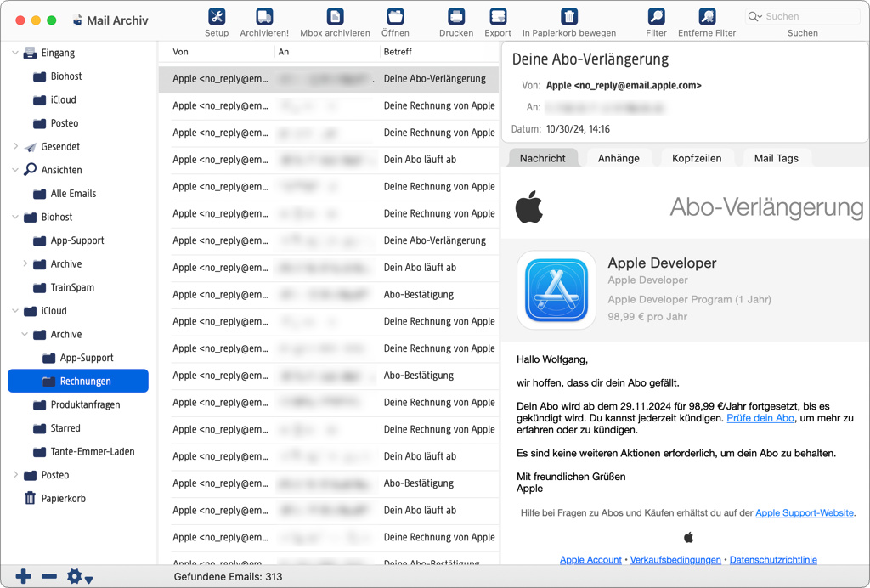Switch to the Anhänge tab
This screenshot has width=870, height=588.
[x=618, y=158]
